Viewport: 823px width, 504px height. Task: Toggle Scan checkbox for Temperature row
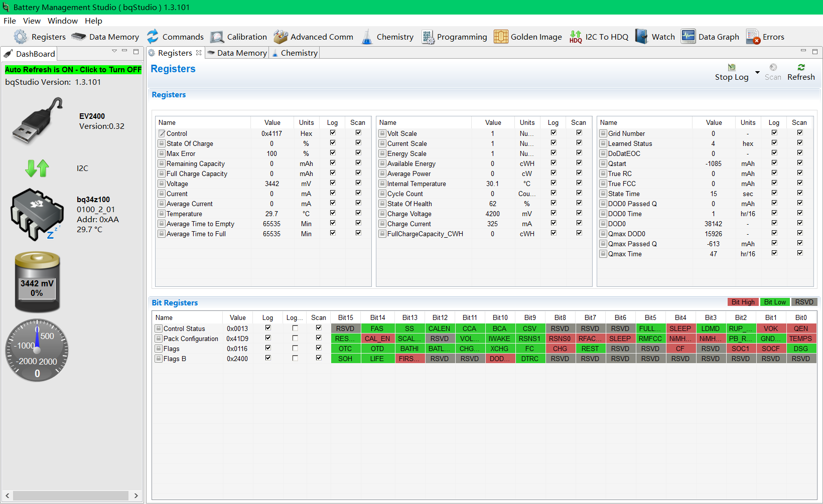point(358,213)
